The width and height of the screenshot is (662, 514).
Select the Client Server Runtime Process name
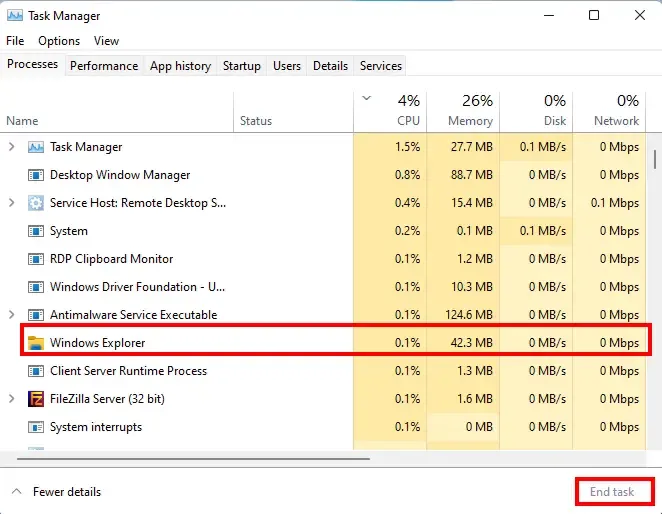[128, 371]
